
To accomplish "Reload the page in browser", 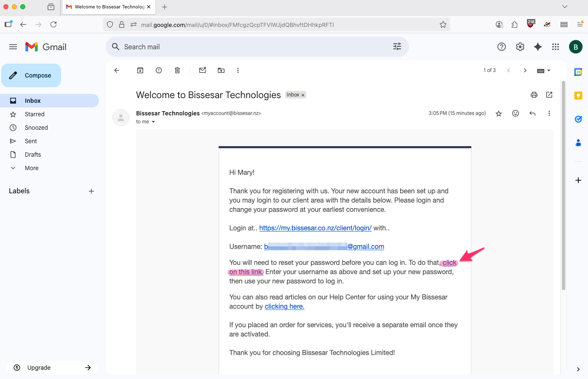I will pyautogui.click(x=53, y=24).
